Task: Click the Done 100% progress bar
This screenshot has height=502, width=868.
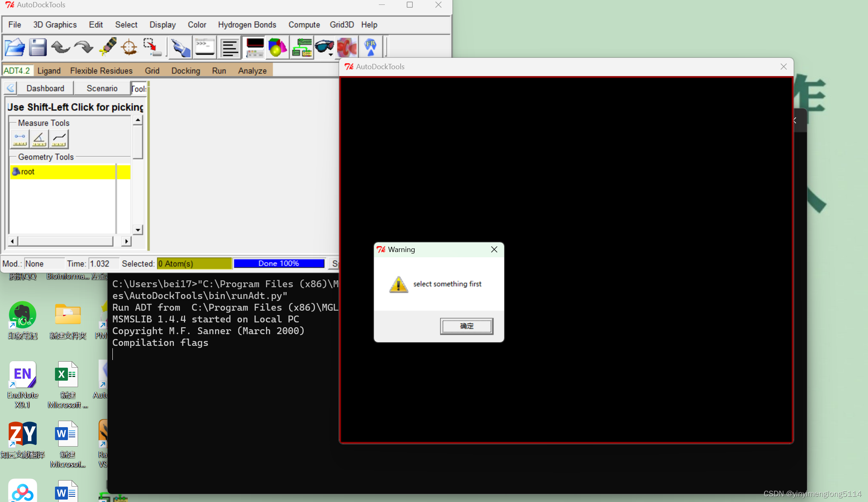Action: (279, 263)
